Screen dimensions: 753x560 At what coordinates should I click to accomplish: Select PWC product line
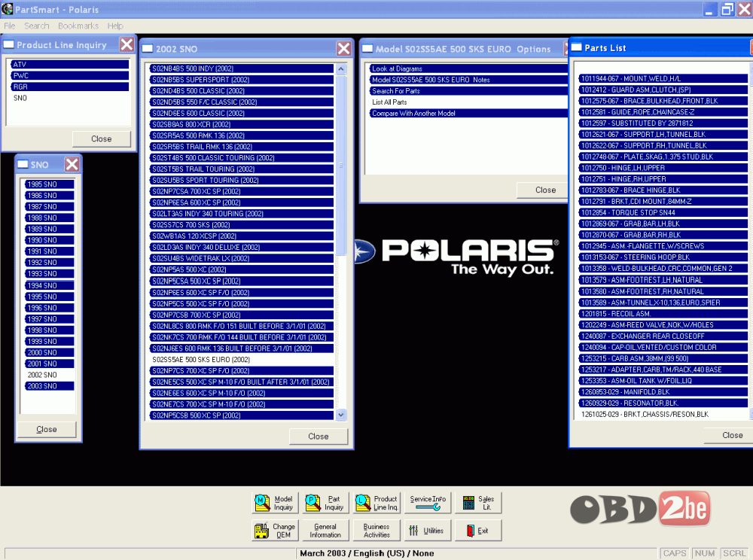pyautogui.click(x=69, y=75)
